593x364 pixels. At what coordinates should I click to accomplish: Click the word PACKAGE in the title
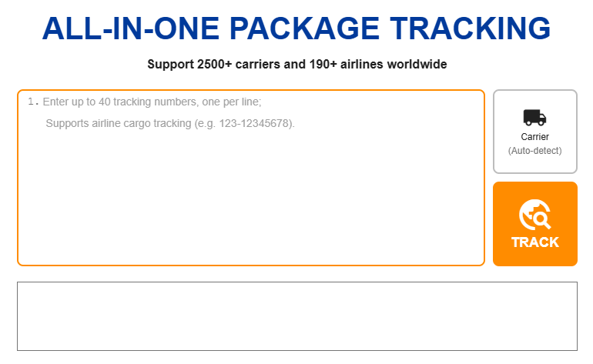pyautogui.click(x=304, y=28)
